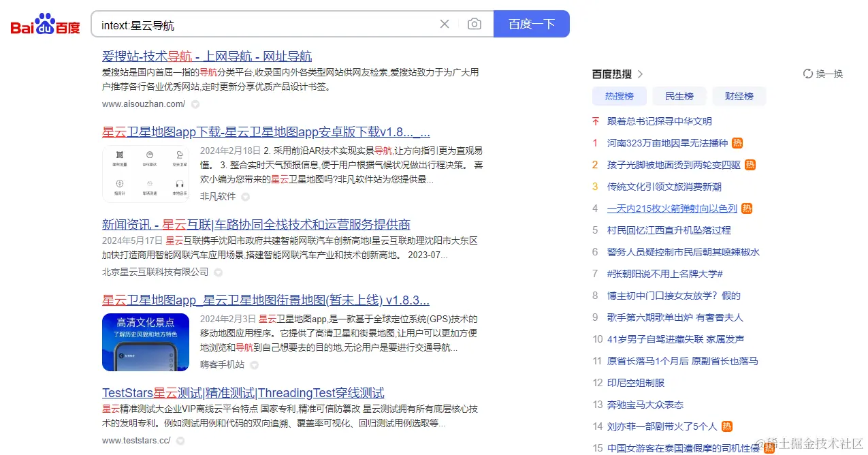Select the 热搜榜 tab
Image resolution: width=868 pixels, height=455 pixels.
[620, 96]
